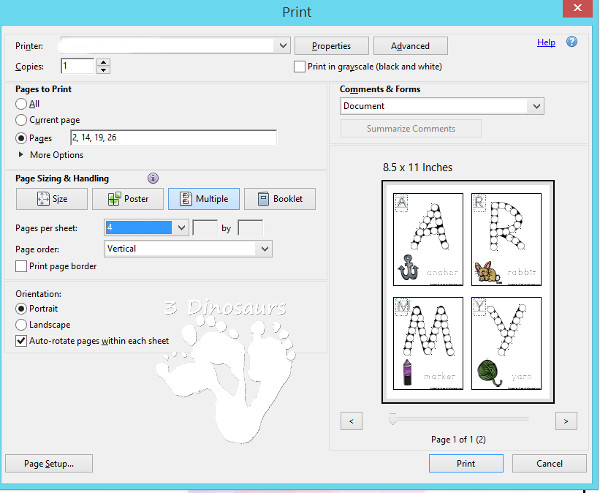Enable the Print page border checkbox

(x=22, y=266)
